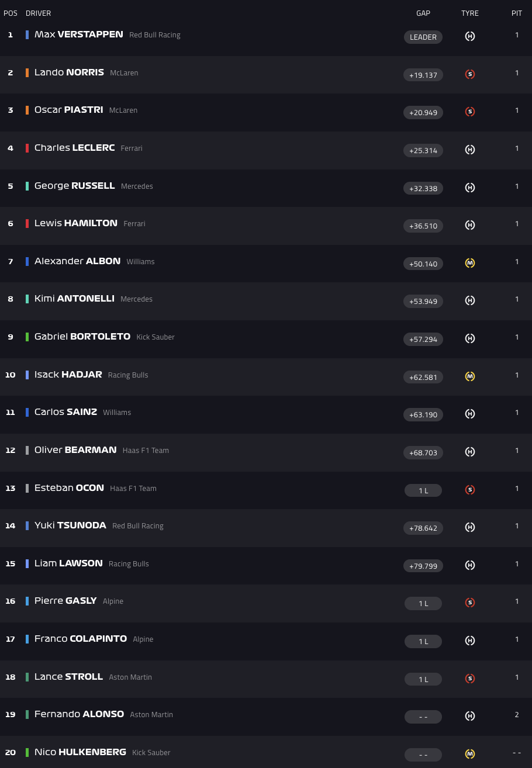Click Gasly's soft tyre icon
The width and height of the screenshot is (532, 768).
pyautogui.click(x=470, y=603)
